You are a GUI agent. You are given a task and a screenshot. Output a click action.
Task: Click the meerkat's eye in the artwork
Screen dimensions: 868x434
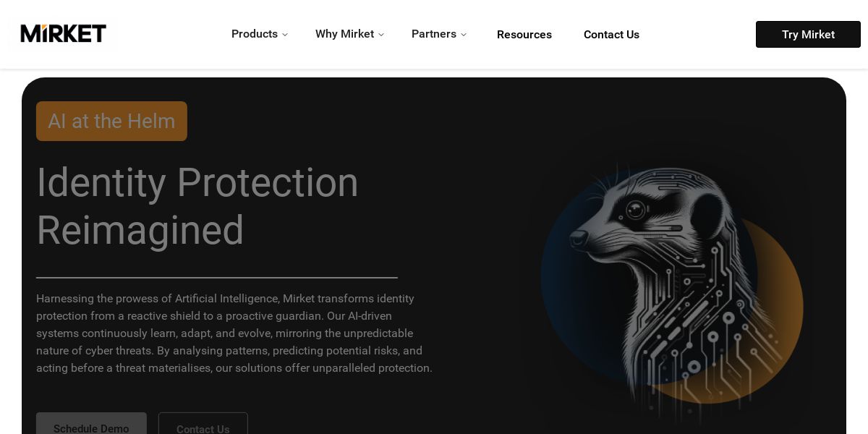636,210
